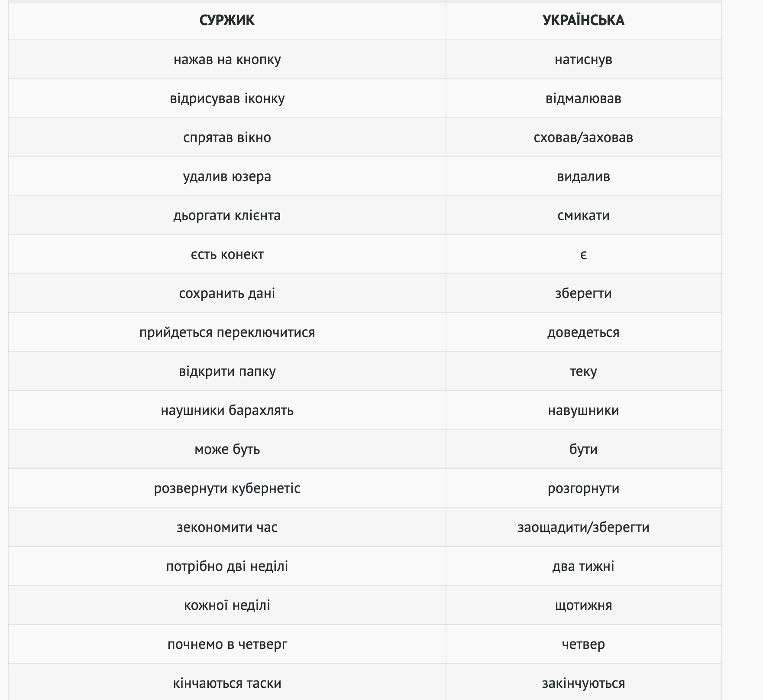Image resolution: width=763 pixels, height=700 pixels.
Task: Select the 'зберегти' cell beside 'сохранить дані'
Action: point(583,293)
